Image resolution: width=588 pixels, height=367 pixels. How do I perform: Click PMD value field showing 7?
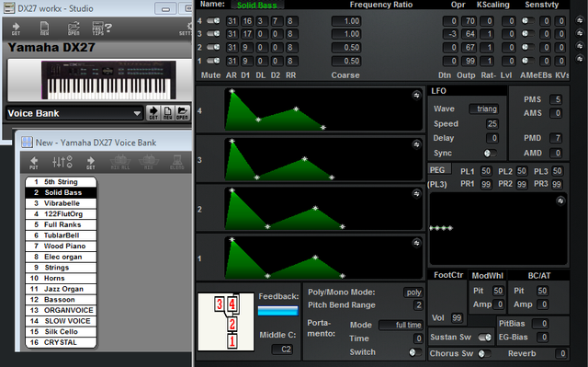tap(555, 138)
